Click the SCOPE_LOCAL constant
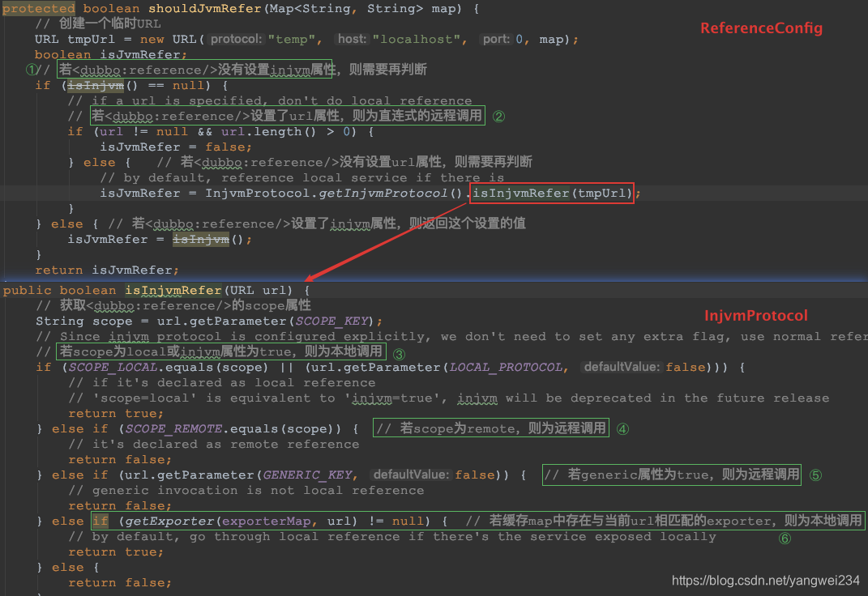This screenshot has height=596, width=868. (113, 367)
